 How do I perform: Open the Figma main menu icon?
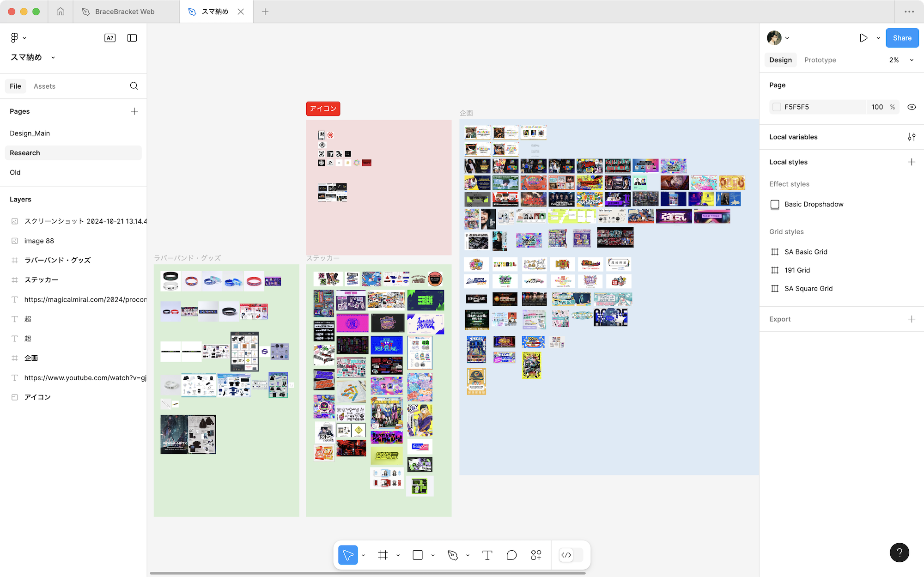coord(15,38)
